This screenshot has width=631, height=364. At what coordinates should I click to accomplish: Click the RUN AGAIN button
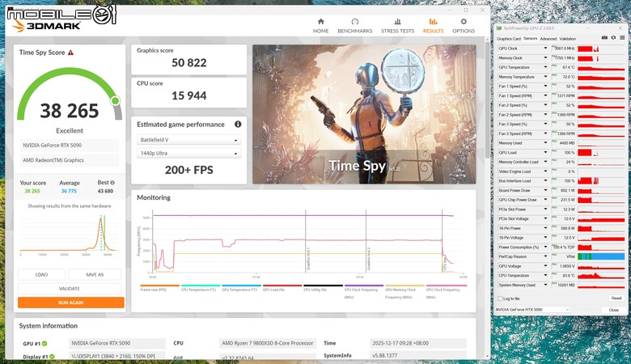pos(71,303)
